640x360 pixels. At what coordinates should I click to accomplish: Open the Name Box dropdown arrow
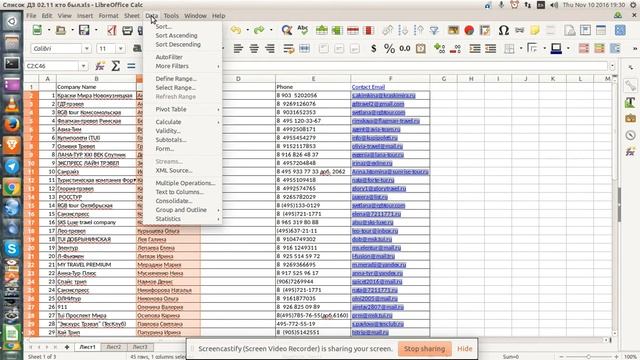83,66
